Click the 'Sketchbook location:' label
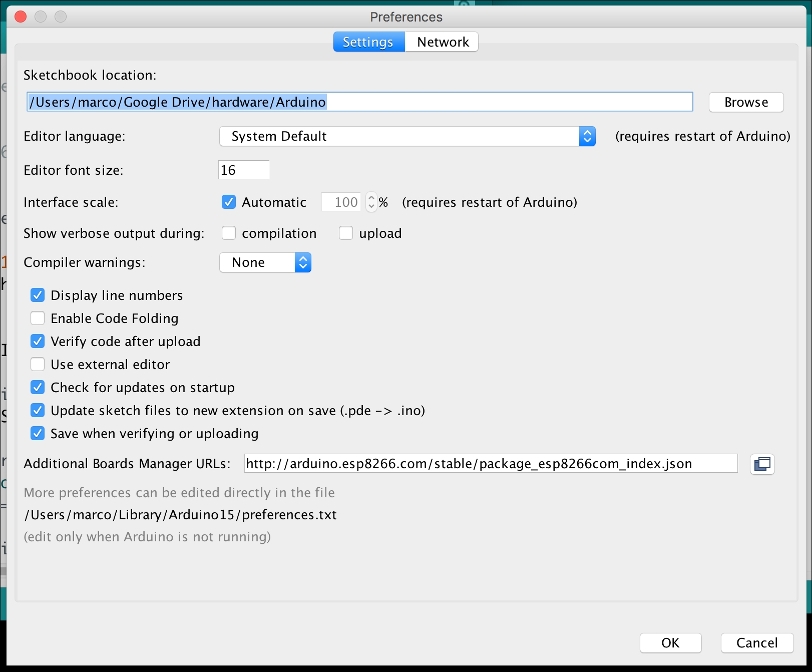812x672 pixels. coord(90,75)
